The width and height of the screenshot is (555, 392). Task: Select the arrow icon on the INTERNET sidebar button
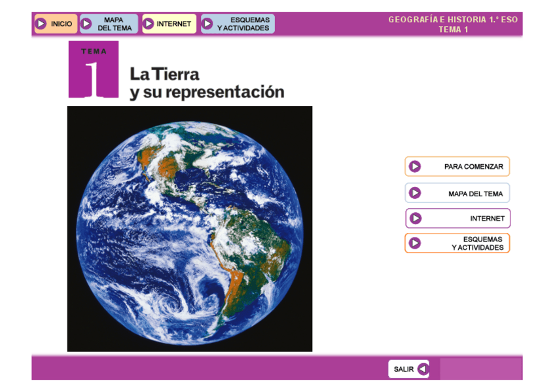(x=416, y=218)
